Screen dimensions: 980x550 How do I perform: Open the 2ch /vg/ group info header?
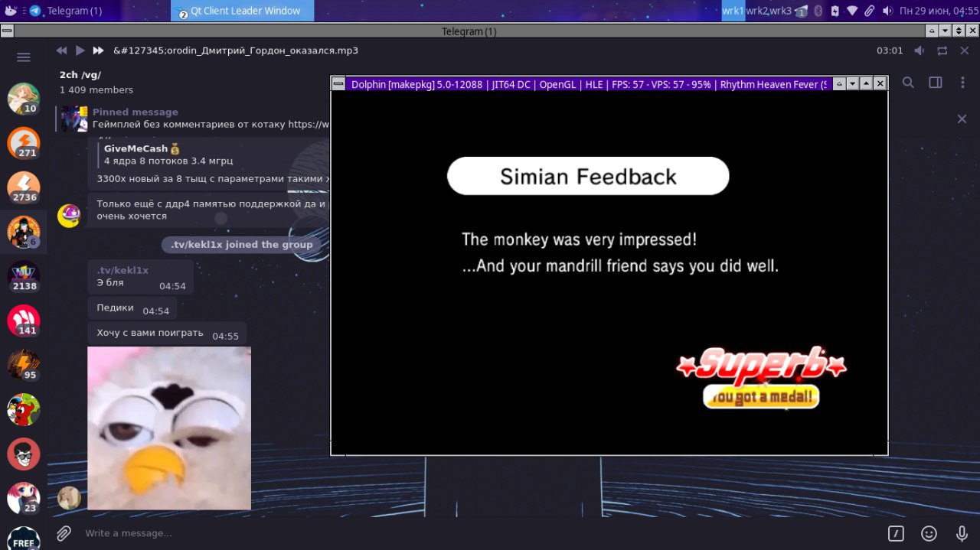[x=80, y=74]
